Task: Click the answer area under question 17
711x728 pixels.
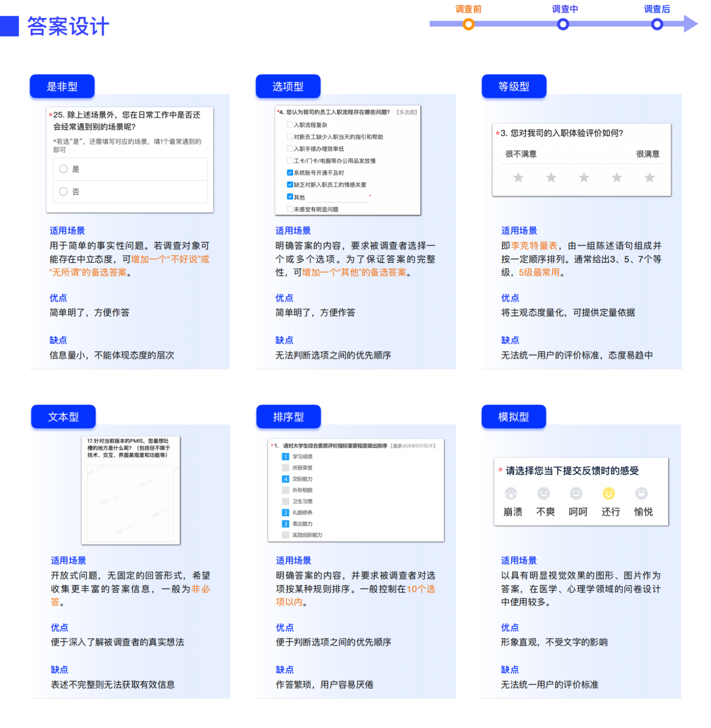Action: (130, 504)
